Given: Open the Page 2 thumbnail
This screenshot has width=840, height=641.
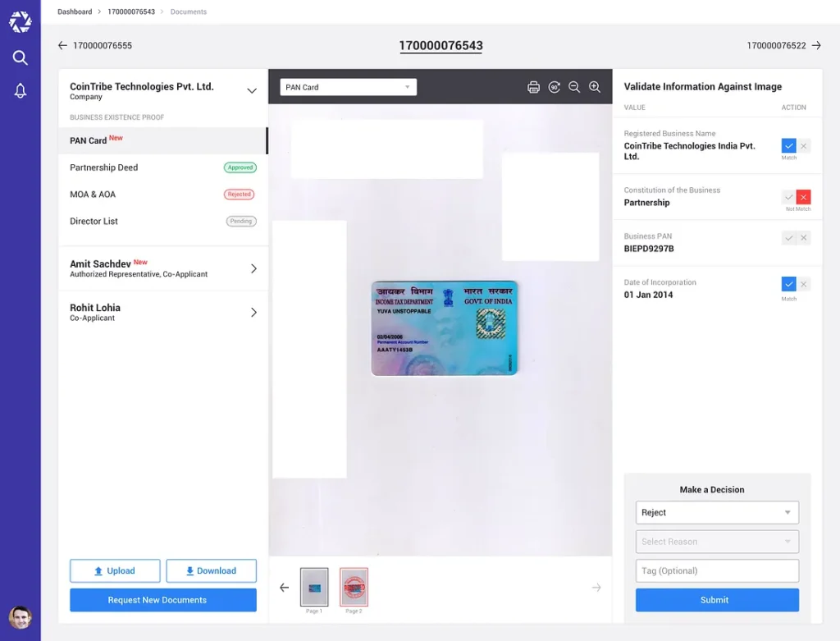Looking at the screenshot, I should point(354,587).
